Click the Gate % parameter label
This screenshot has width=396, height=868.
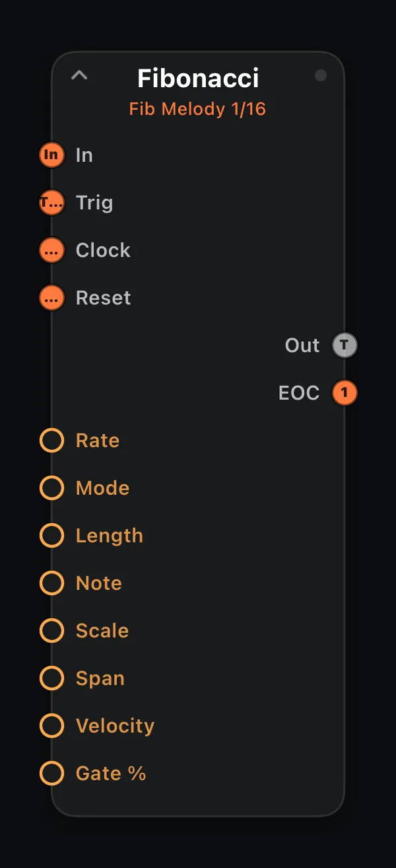111,774
